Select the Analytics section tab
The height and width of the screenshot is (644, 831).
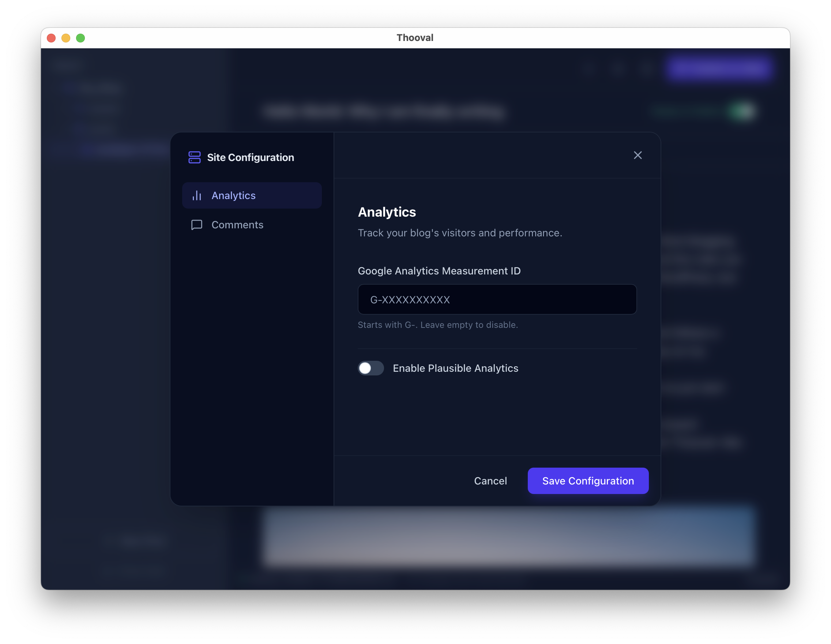click(x=252, y=195)
